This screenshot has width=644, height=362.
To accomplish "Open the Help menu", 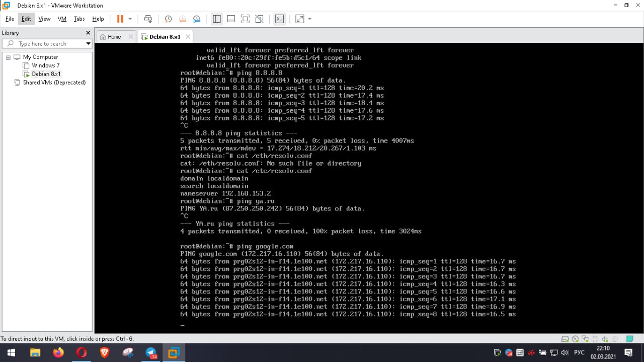I will tap(98, 19).
